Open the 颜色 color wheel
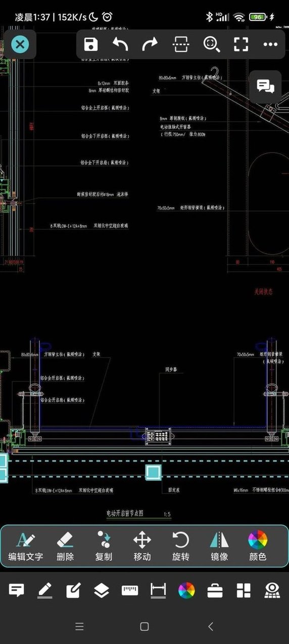Image resolution: width=289 pixels, height=644 pixels. coord(258,546)
